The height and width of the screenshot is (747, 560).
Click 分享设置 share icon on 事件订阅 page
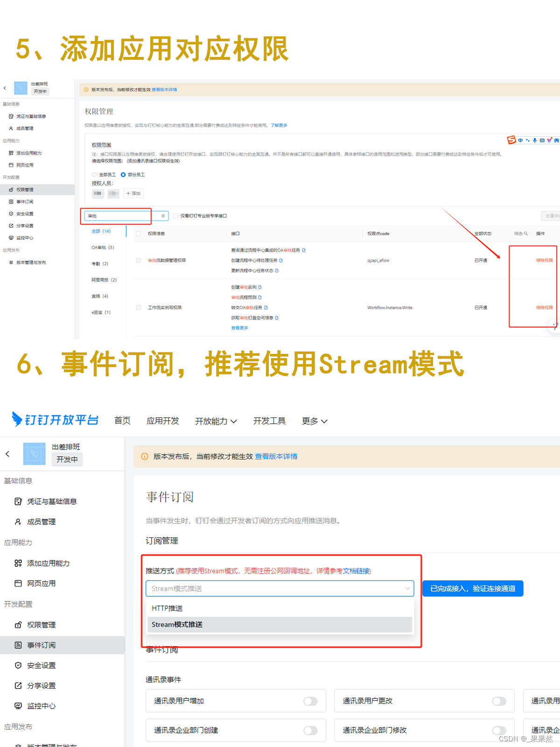click(18, 685)
